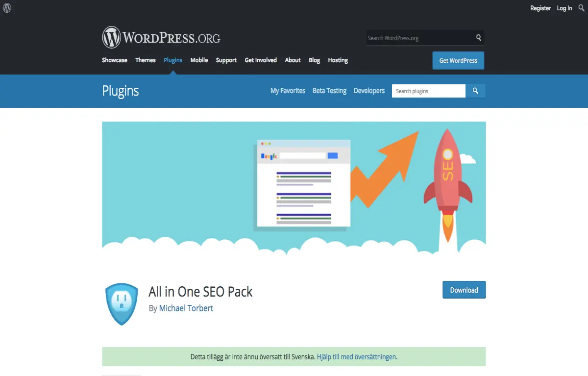Click the blue plugin search magnifier button

pos(475,91)
